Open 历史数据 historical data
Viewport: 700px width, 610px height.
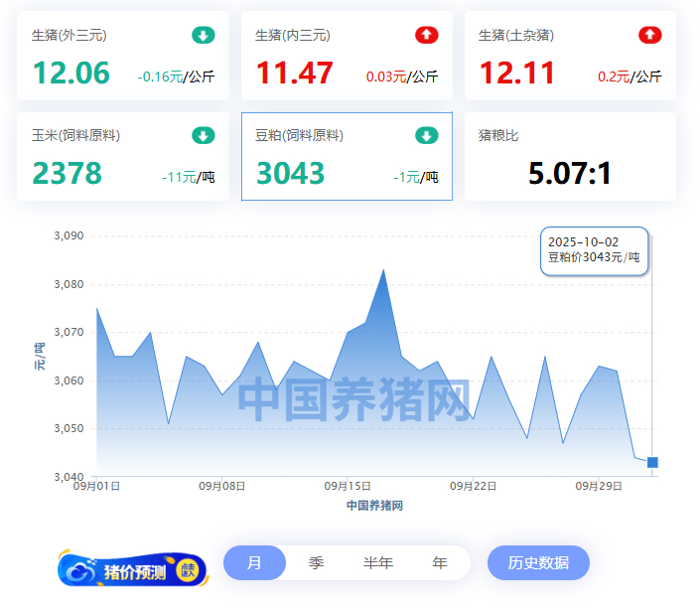pyautogui.click(x=538, y=563)
